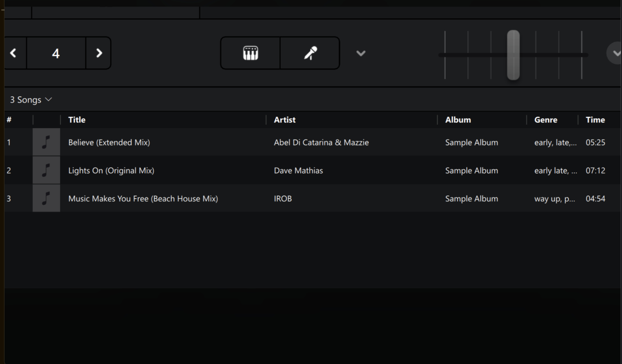This screenshot has width=622, height=364.
Task: Sort tracks by Title column header
Action: 77,120
